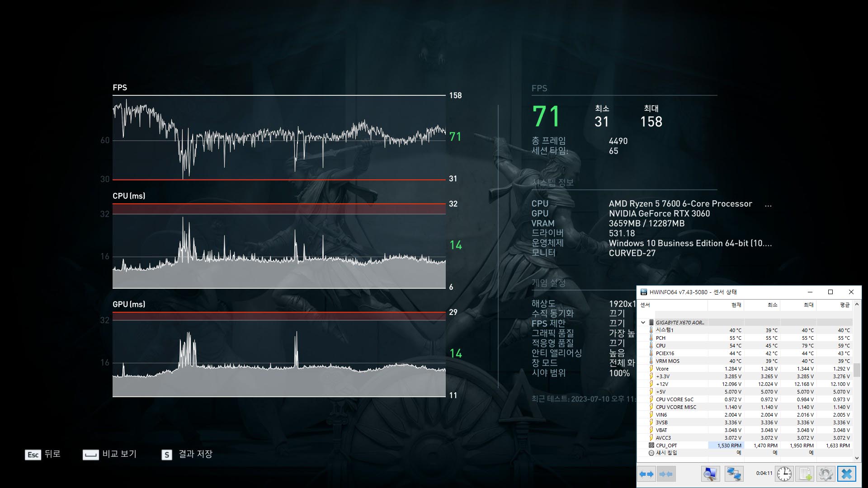This screenshot has width=868, height=488.
Task: Start logging with the sheet plus icon
Action: click(x=805, y=474)
